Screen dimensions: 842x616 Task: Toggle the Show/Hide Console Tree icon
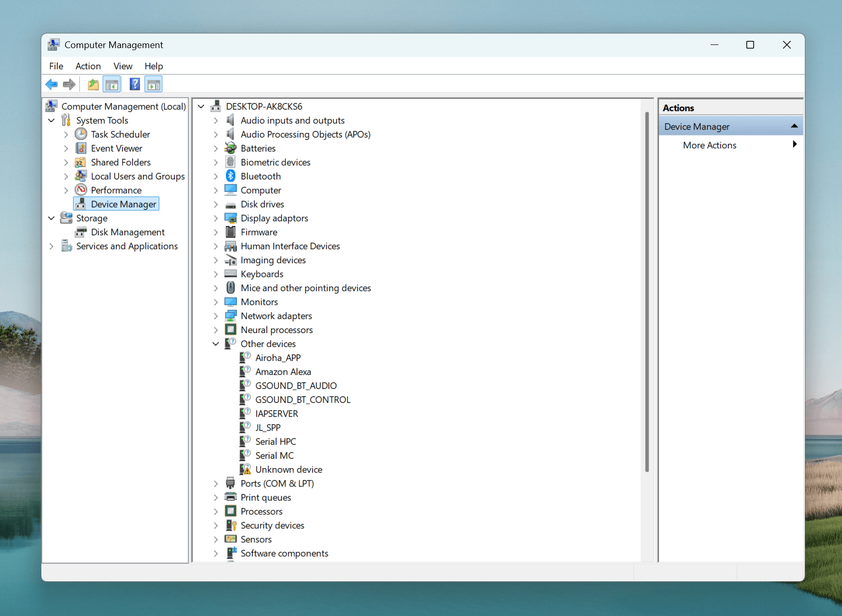[112, 84]
